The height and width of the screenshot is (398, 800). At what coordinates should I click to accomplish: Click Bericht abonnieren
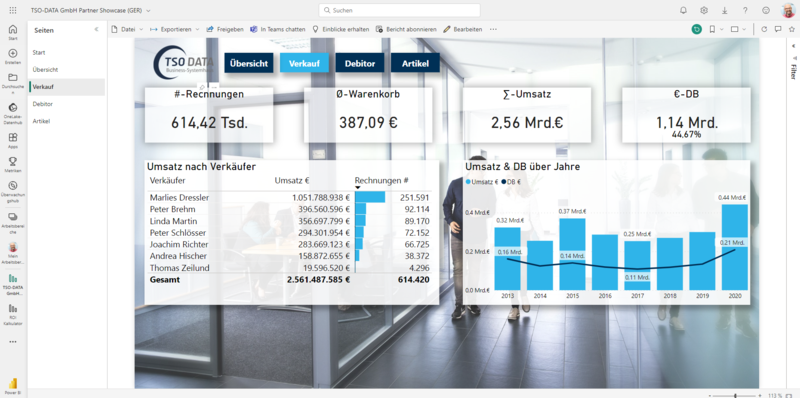(406, 30)
